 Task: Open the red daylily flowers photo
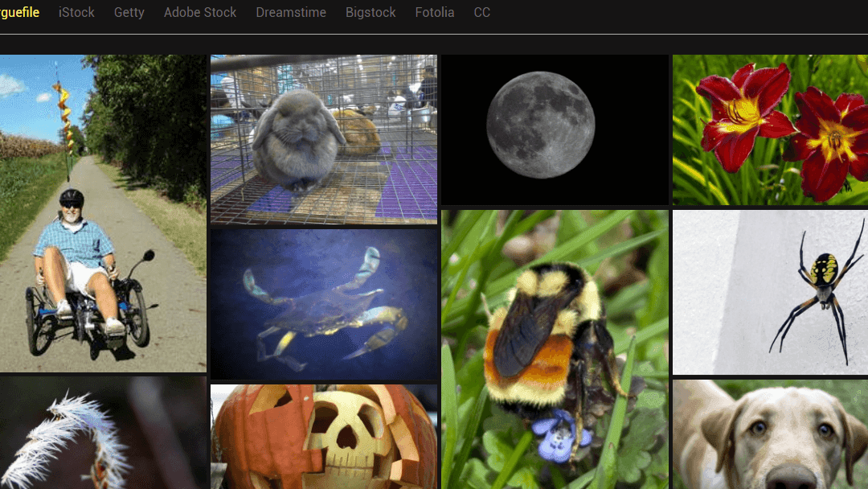[770, 130]
